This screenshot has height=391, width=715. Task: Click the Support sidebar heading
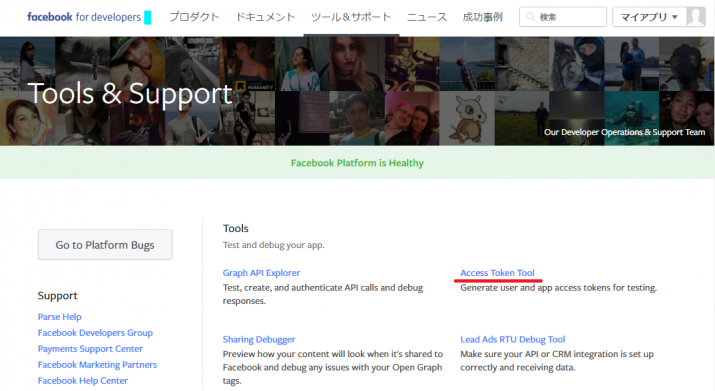(x=57, y=296)
